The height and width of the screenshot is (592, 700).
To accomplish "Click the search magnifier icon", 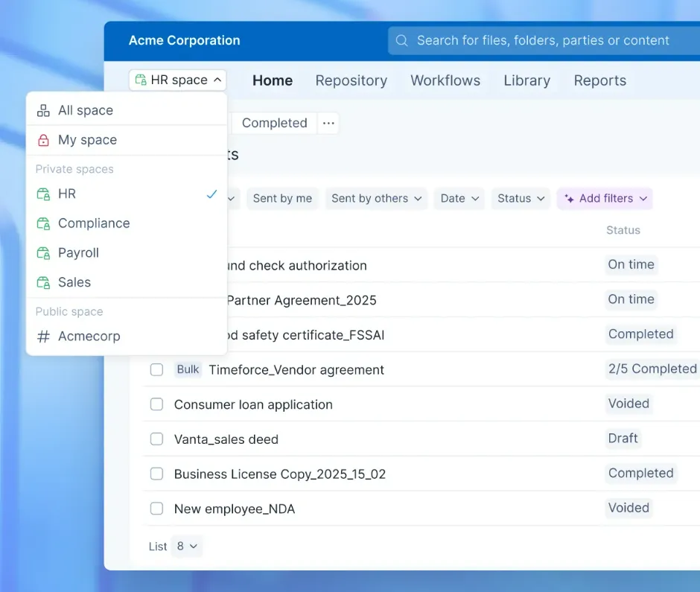I will [x=401, y=40].
